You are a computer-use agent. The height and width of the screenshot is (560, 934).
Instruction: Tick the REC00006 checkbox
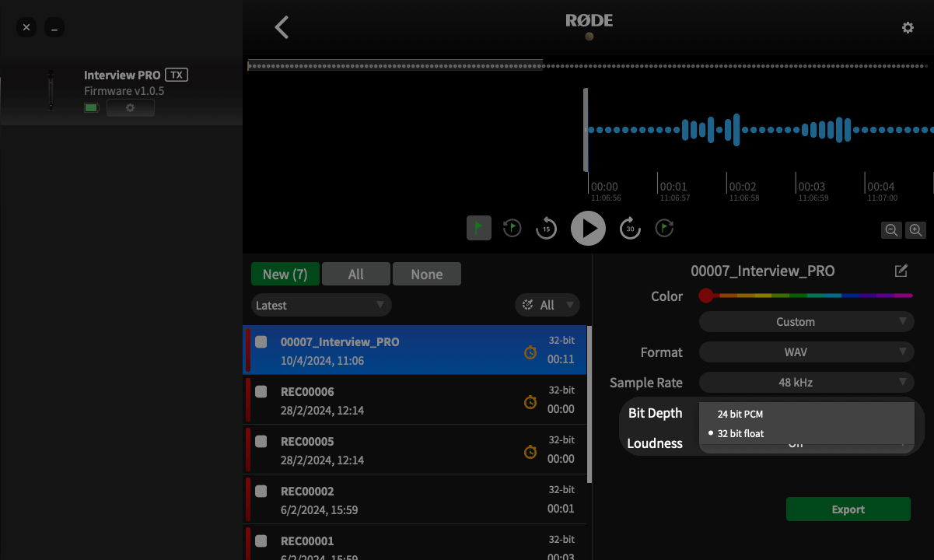[261, 391]
